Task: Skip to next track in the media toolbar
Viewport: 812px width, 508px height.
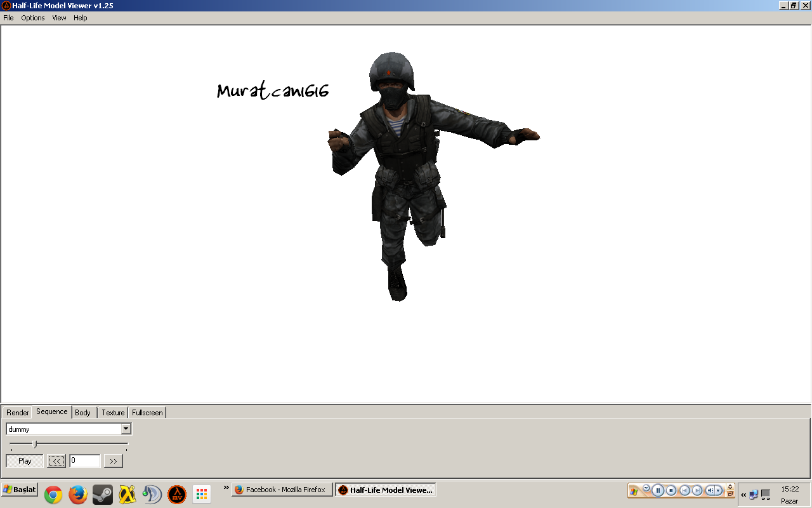Action: pyautogui.click(x=698, y=490)
